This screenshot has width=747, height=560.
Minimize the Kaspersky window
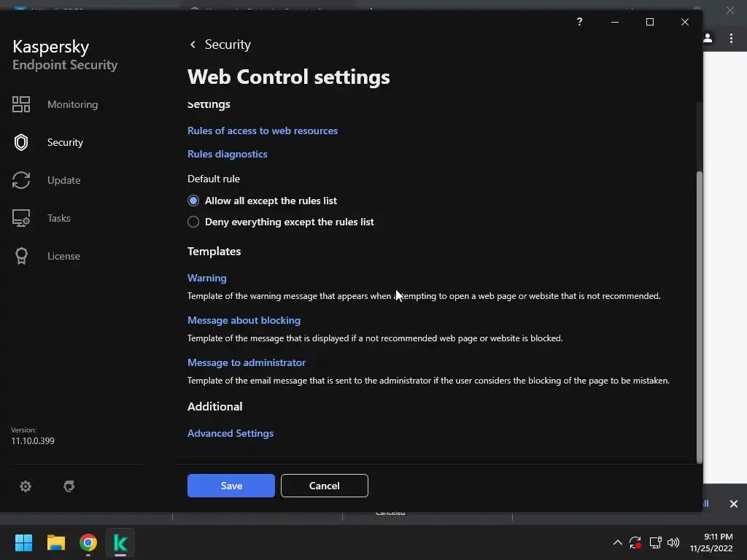pos(614,22)
